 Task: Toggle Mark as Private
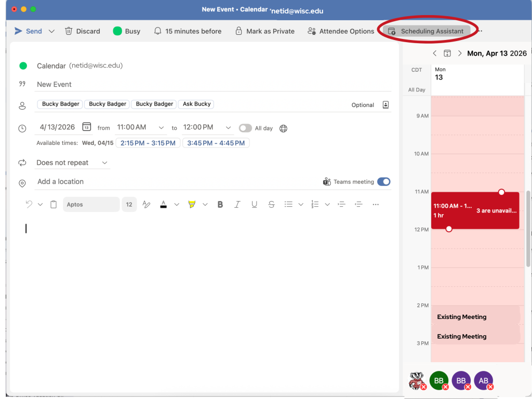[265, 31]
